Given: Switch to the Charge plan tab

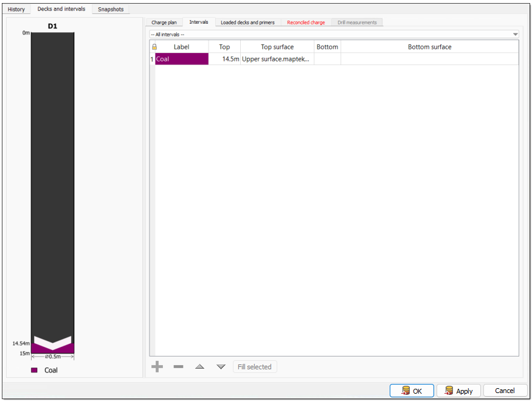Looking at the screenshot, I should pos(164,23).
